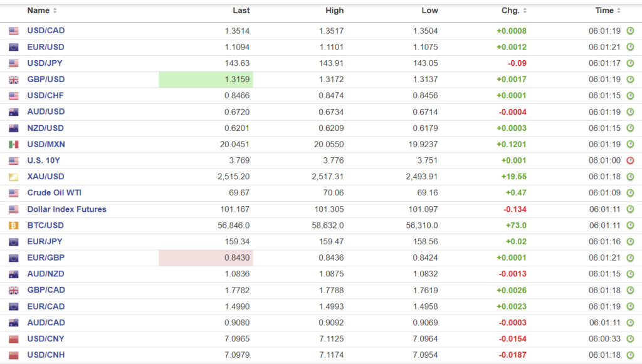Viewport: 642px width, 364px height.
Task: Sort by the Chg. column sort arrows
Action: [525, 11]
